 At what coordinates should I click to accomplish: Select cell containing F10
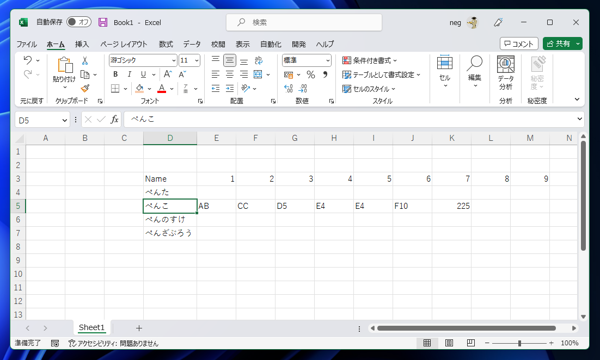(412, 206)
